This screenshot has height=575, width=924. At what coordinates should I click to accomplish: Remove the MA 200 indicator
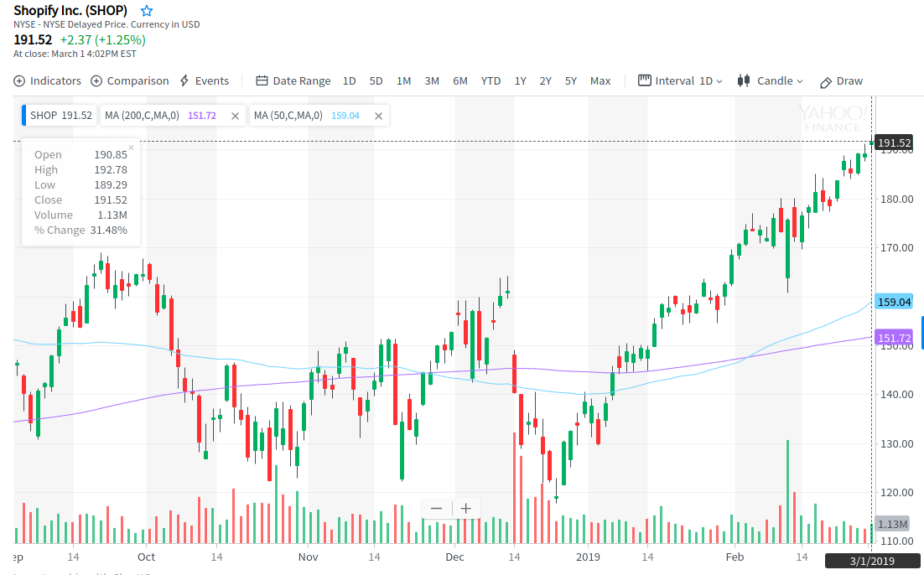(x=235, y=116)
